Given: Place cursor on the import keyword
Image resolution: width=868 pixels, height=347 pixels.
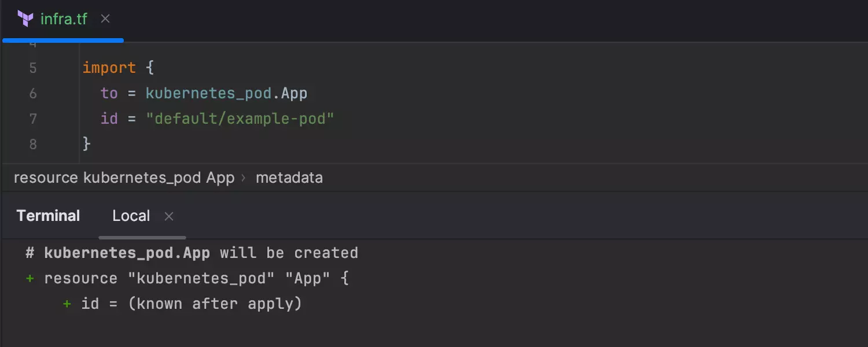Looking at the screenshot, I should [109, 68].
